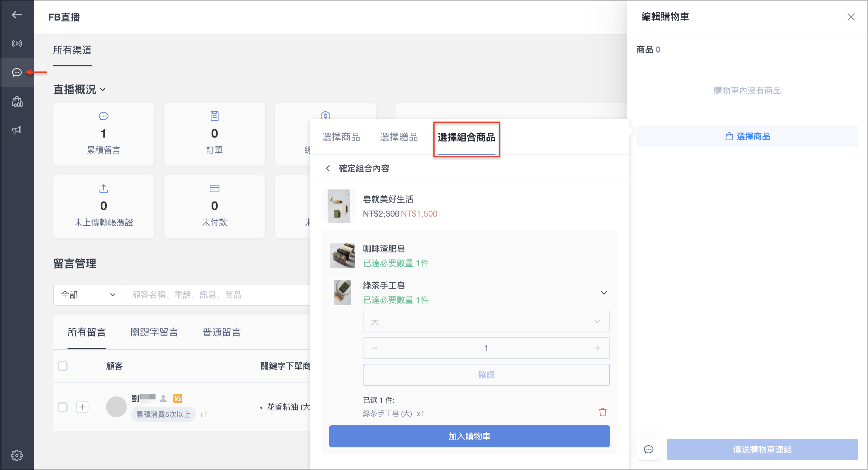Open the live broadcast icon in sidebar

(x=17, y=43)
